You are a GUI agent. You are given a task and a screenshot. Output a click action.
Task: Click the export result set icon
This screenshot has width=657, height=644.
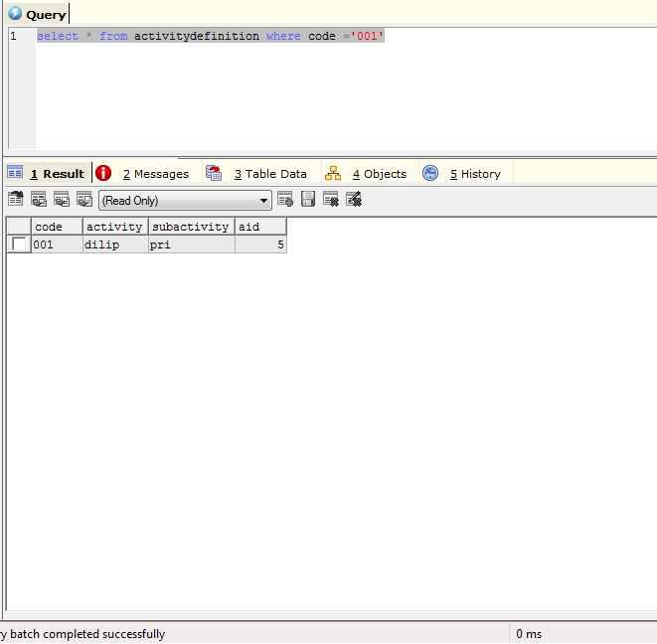(x=16, y=199)
